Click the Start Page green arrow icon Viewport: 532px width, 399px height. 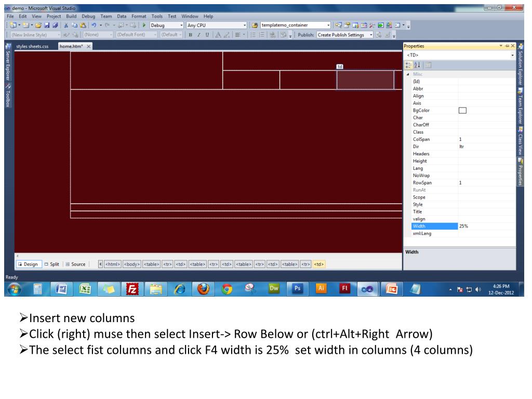click(381, 25)
